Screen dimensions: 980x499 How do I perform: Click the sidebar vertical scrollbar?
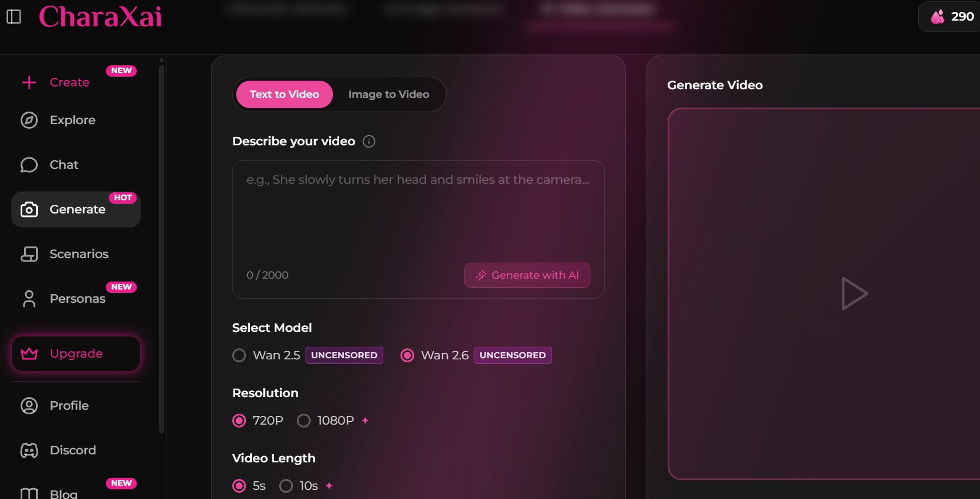(x=161, y=248)
